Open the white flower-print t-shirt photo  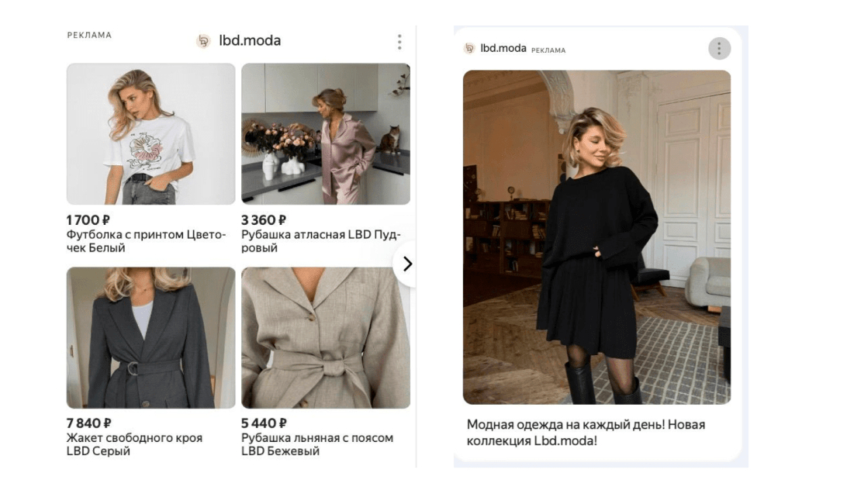tap(150, 134)
